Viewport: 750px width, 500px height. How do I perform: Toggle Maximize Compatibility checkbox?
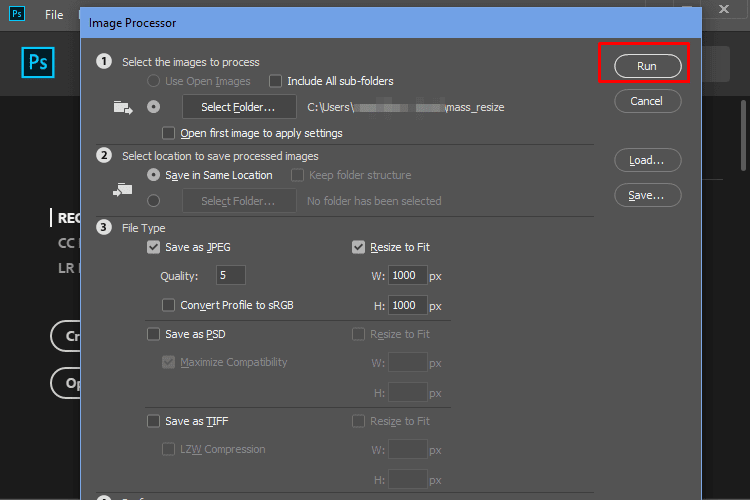pos(168,362)
